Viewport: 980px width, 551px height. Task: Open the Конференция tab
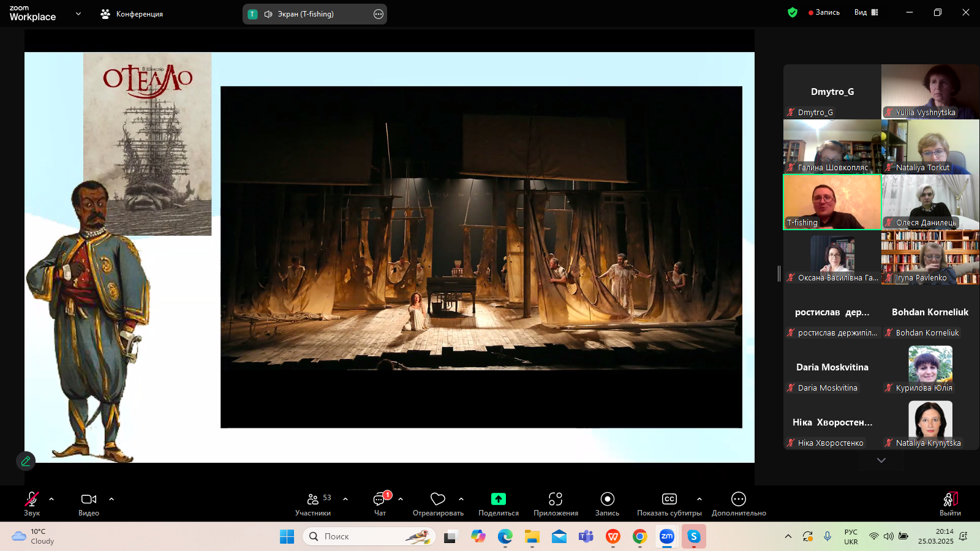click(x=132, y=13)
